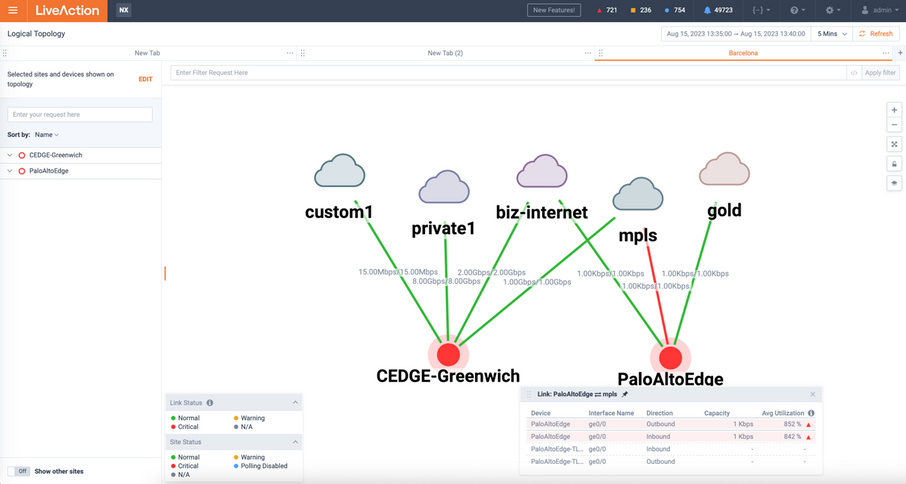Click the Link Status info icon
Image resolution: width=906 pixels, height=484 pixels.
[x=210, y=403]
